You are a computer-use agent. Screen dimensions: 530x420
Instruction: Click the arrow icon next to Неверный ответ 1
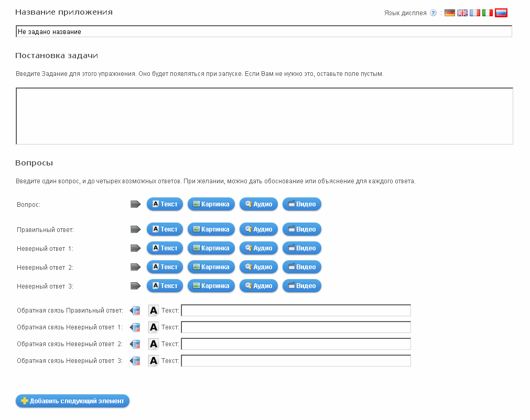[136, 248]
